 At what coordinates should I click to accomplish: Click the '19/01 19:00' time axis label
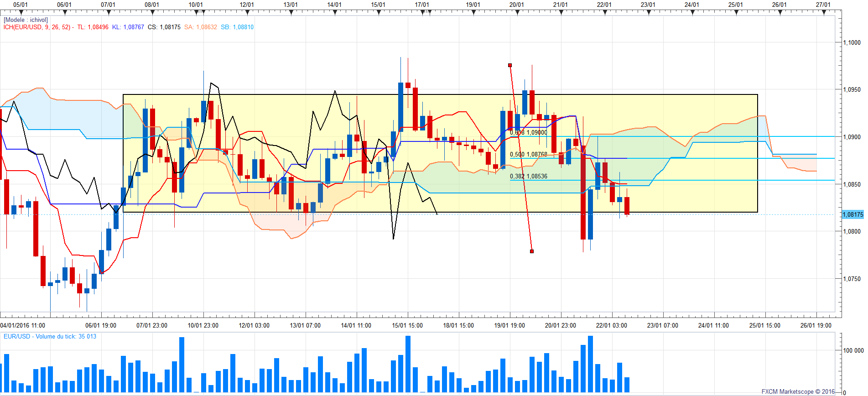point(509,326)
